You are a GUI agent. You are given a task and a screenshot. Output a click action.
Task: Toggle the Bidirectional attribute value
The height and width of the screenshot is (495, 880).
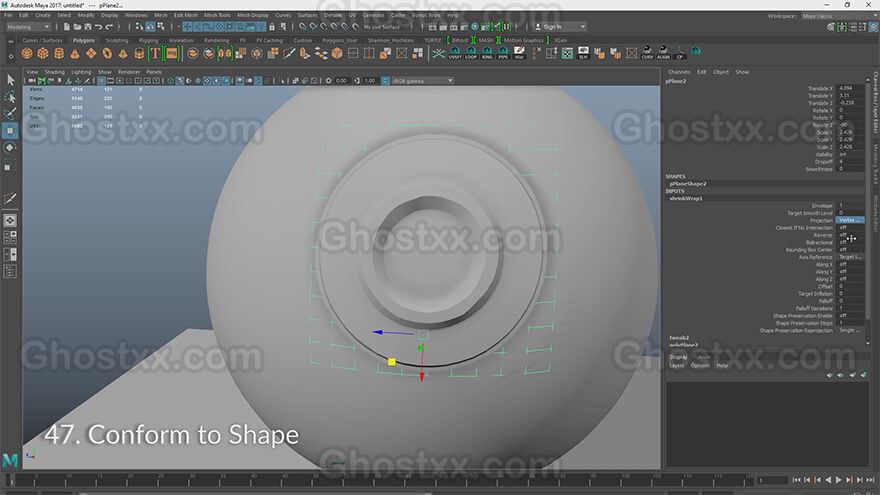[x=850, y=242]
